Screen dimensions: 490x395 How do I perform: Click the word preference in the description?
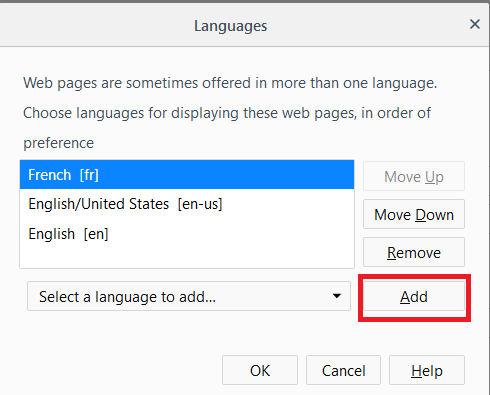(x=59, y=143)
